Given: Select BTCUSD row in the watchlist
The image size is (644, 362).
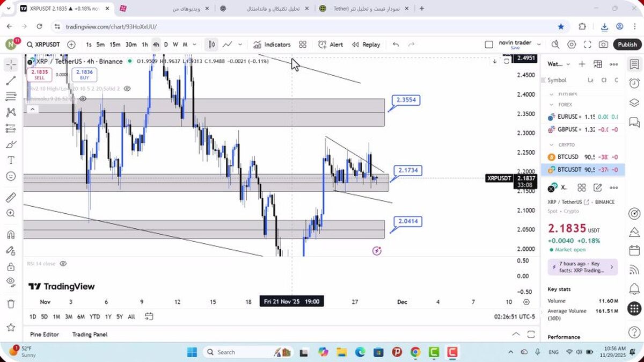Looking at the screenshot, I should tap(582, 157).
